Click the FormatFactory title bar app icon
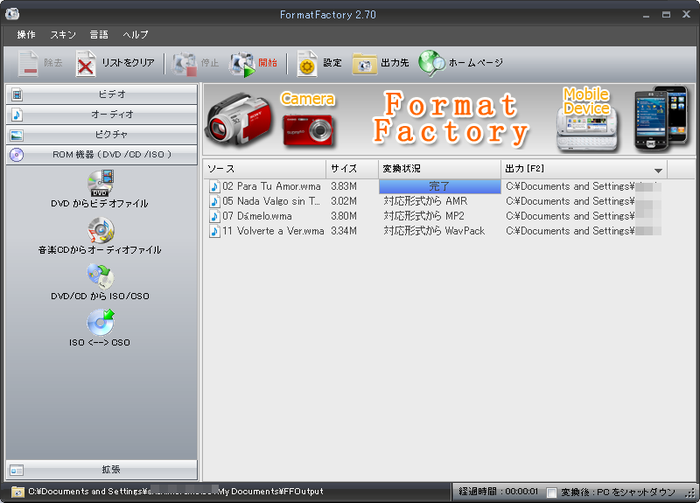This screenshot has width=700, height=503. coord(12,14)
